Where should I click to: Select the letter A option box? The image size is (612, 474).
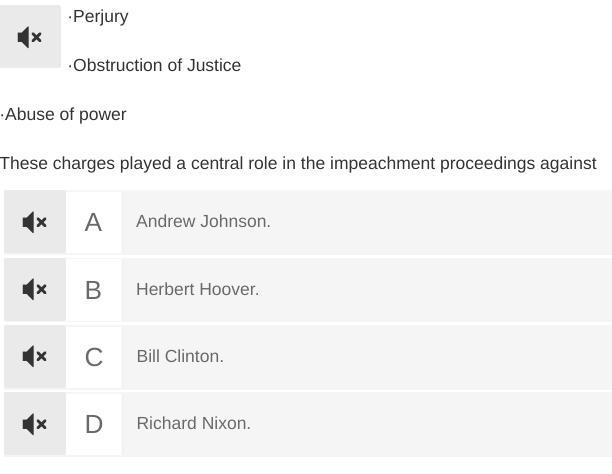(x=93, y=222)
